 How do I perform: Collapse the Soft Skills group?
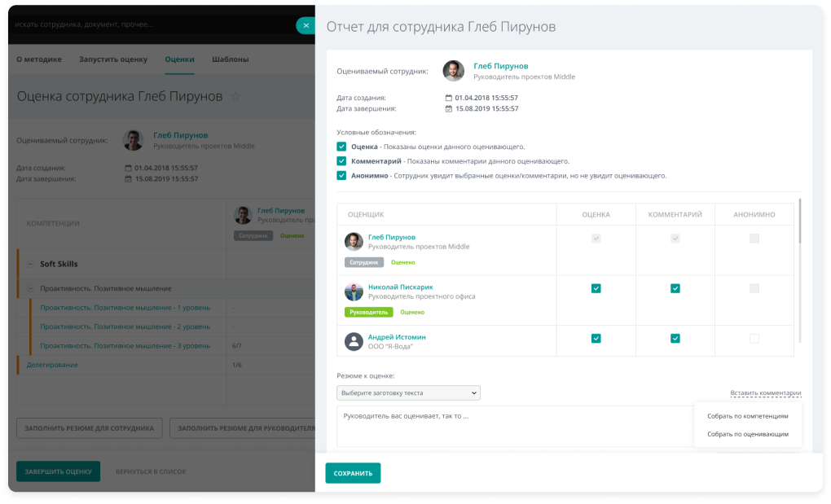30,264
